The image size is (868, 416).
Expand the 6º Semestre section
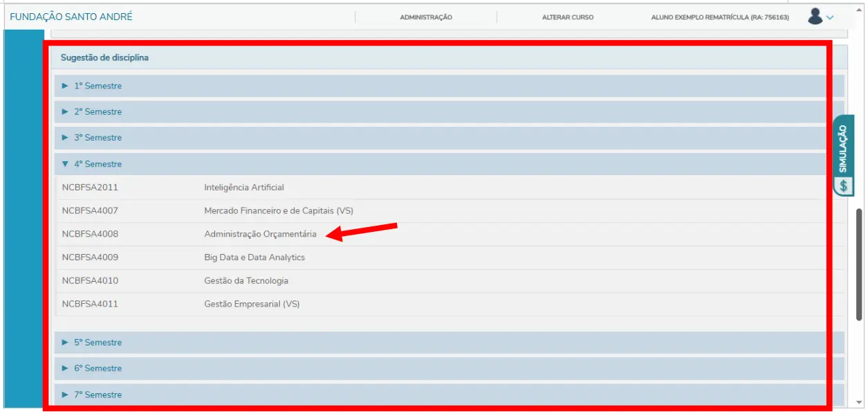coord(98,368)
